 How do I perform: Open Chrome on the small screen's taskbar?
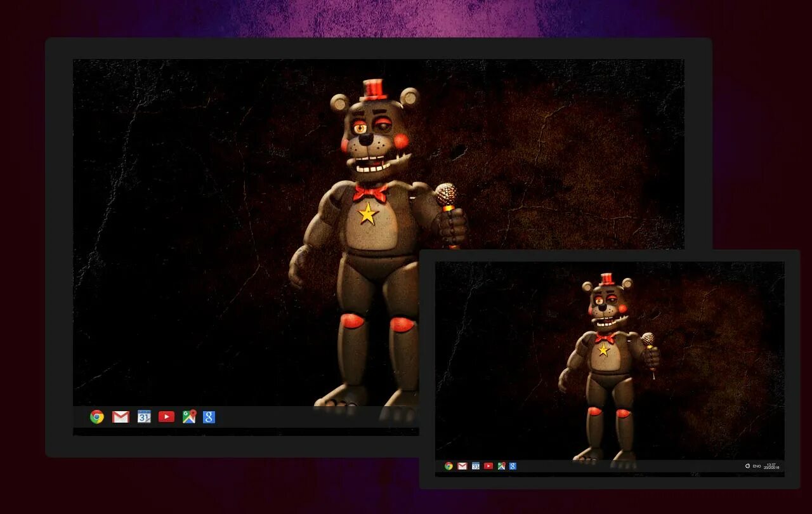449,466
